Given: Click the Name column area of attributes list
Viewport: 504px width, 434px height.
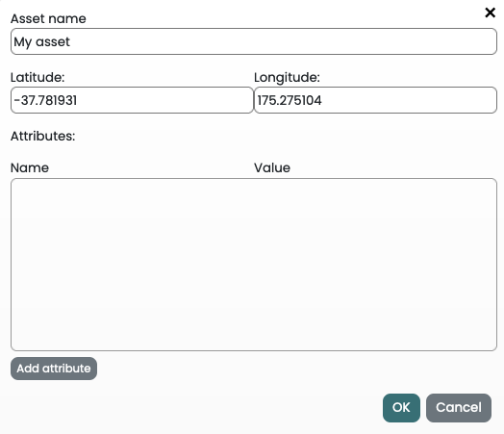Looking at the screenshot, I should 132,265.
